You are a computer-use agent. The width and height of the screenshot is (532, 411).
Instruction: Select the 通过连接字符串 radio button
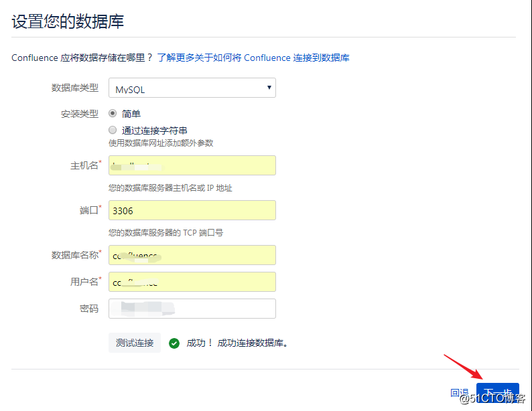point(113,130)
